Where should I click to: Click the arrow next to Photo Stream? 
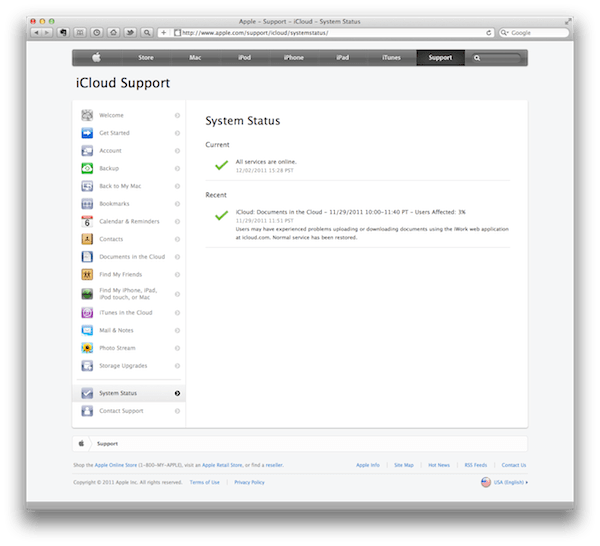177,348
